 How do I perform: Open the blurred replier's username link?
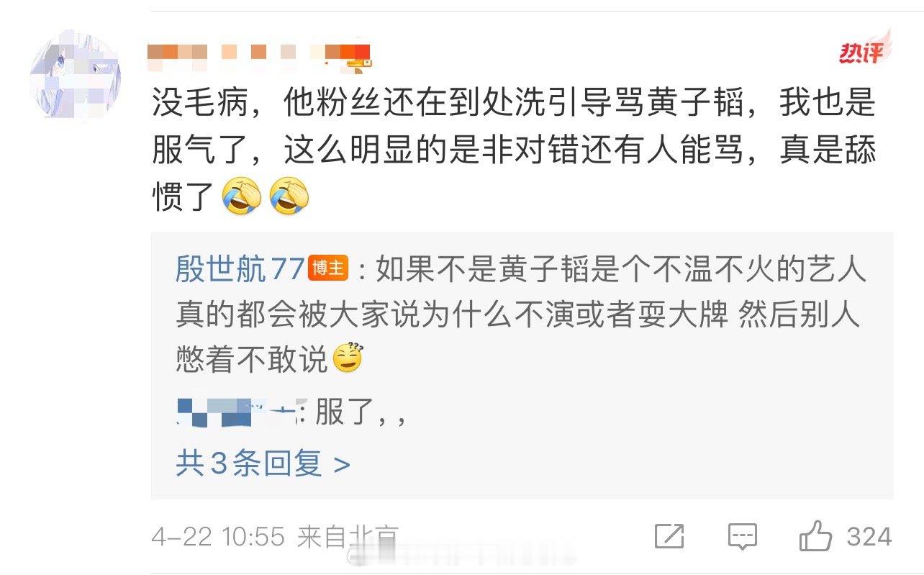(240, 412)
